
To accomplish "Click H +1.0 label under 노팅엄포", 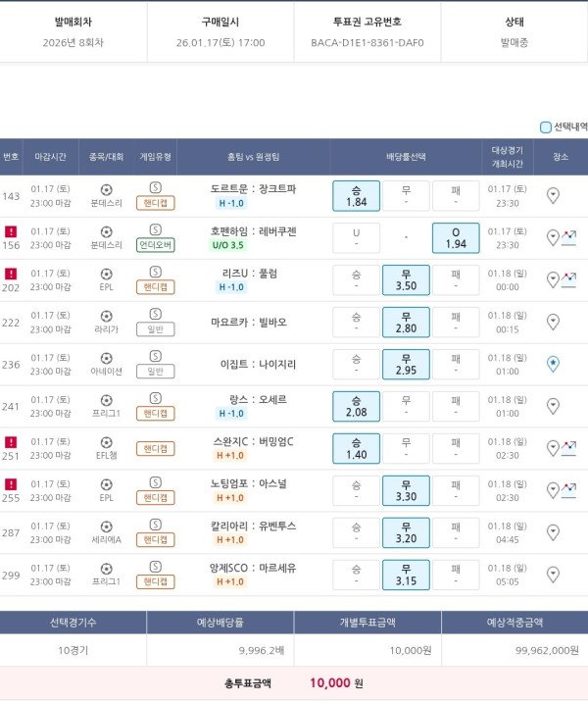I will 230,498.
